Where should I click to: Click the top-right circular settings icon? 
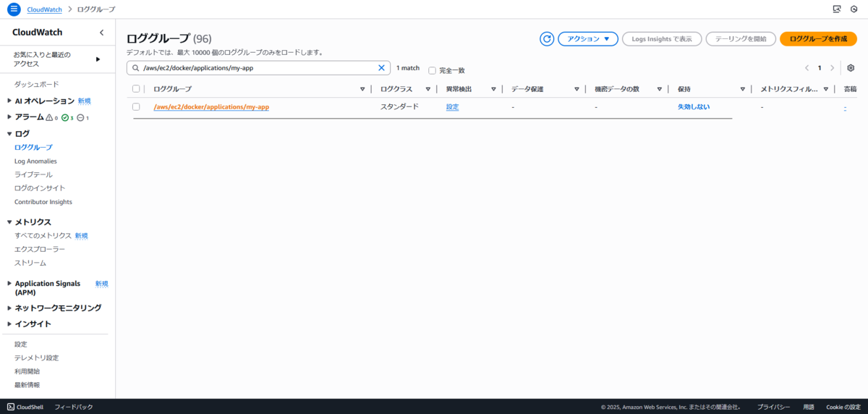[854, 9]
